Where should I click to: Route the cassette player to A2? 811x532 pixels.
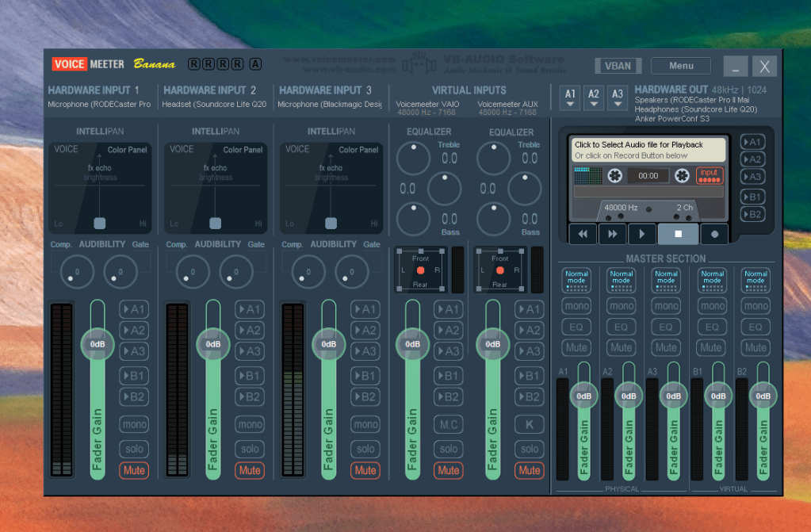pos(752,159)
